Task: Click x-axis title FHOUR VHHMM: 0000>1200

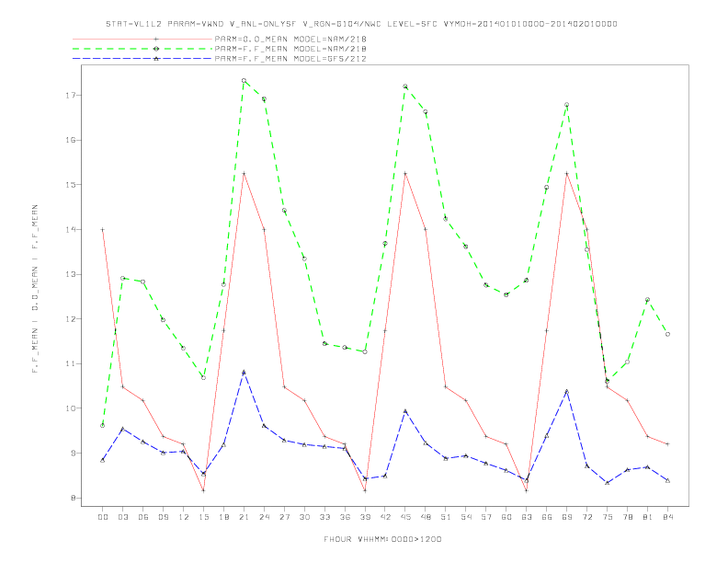Action: point(382,539)
